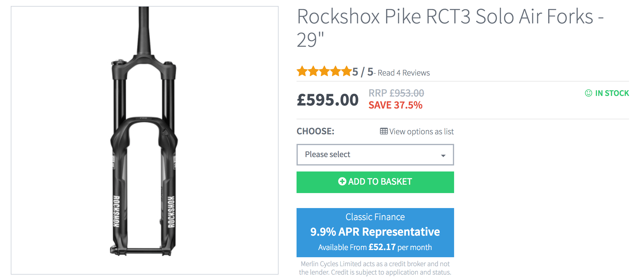Open the Classic Finance banner heading
The image size is (644, 280).
click(x=375, y=217)
